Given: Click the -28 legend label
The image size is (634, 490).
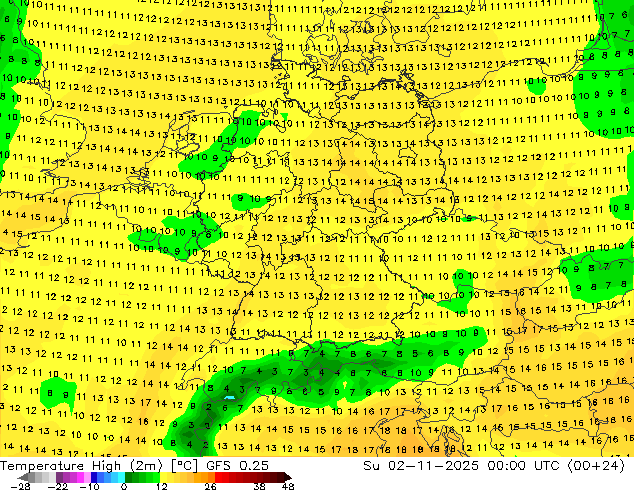Looking at the screenshot, I should click(x=20, y=486).
